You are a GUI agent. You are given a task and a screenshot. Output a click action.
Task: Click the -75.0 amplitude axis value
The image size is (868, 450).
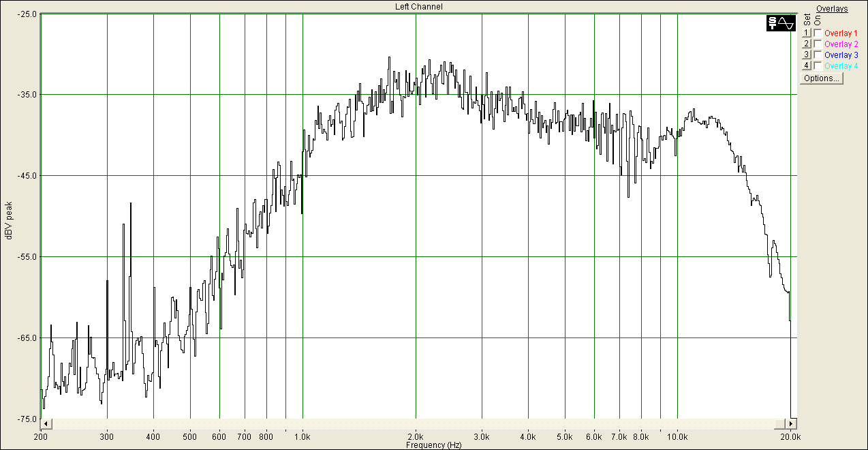point(27,419)
